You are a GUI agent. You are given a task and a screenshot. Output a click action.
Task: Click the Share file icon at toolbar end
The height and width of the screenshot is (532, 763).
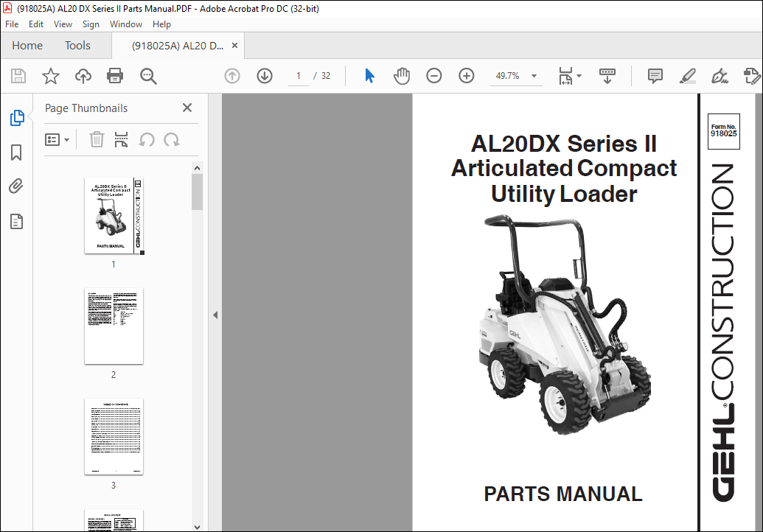(752, 76)
